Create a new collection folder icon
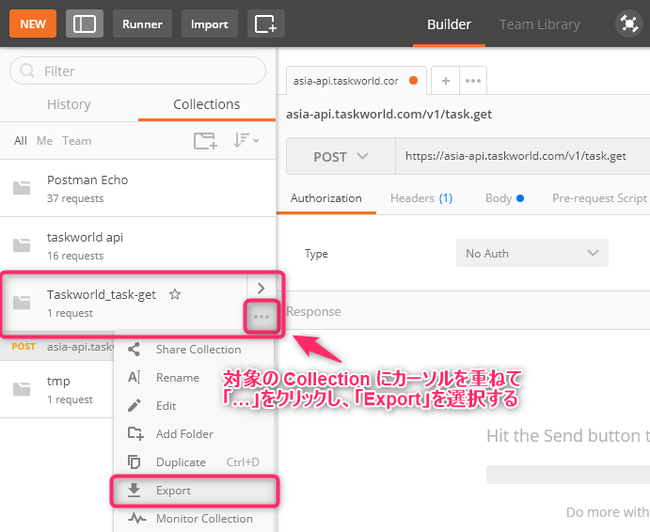The width and height of the screenshot is (650, 532). coord(205,141)
